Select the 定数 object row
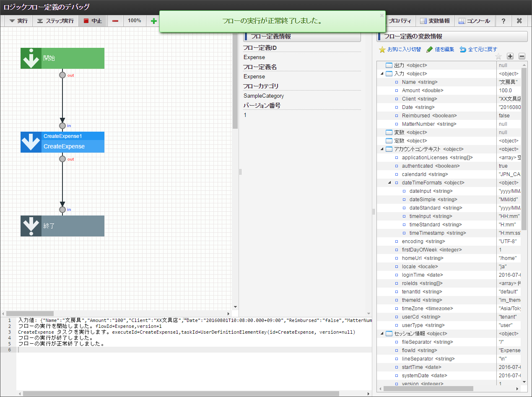532x397 pixels. [x=449, y=141]
